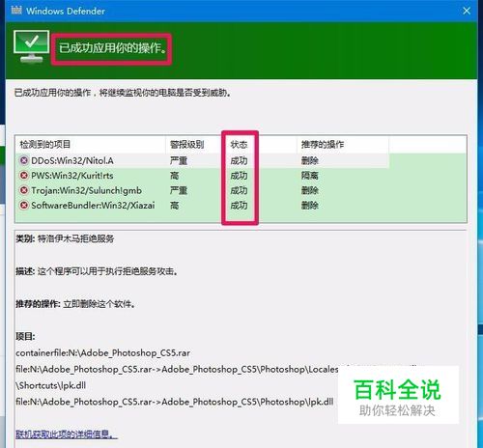Click the 成功 status of DDoS:Win32/Nitol.A
This screenshot has height=448, width=483.
[239, 160]
